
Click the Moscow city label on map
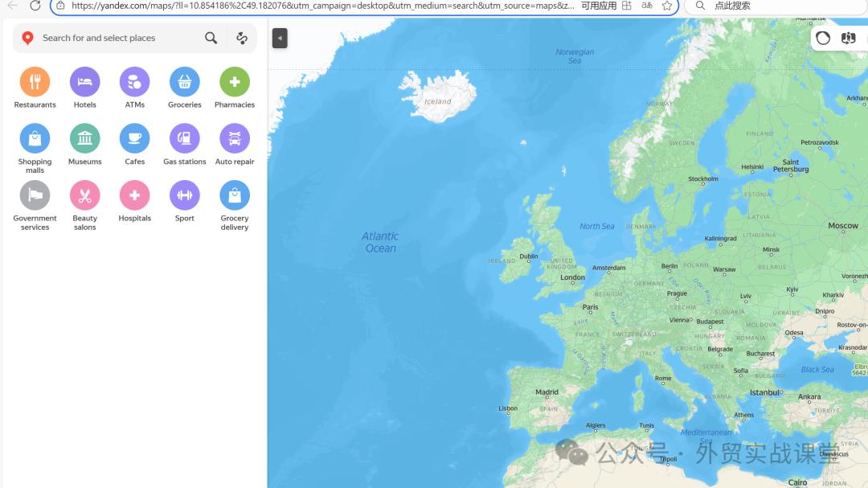pyautogui.click(x=843, y=226)
